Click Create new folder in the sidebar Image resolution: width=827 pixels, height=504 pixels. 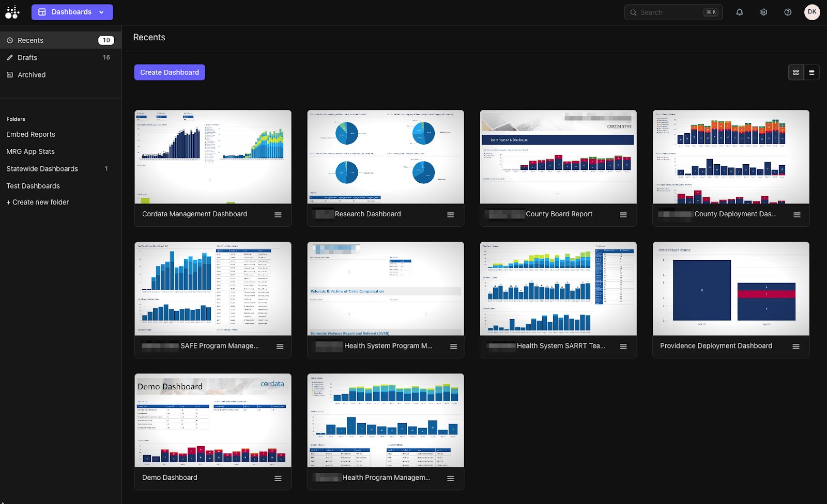(37, 202)
